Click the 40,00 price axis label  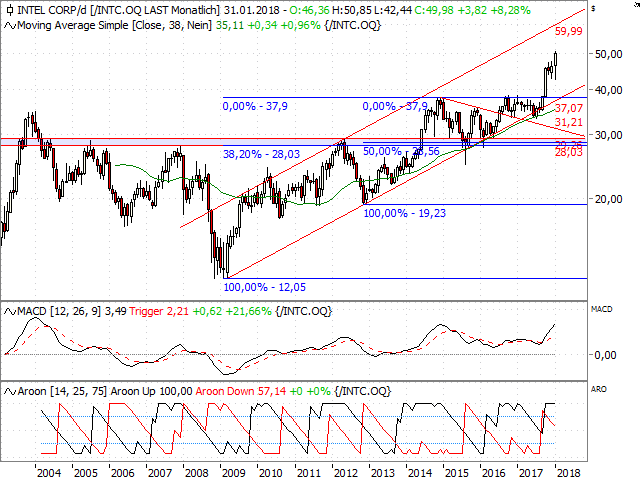pos(608,90)
